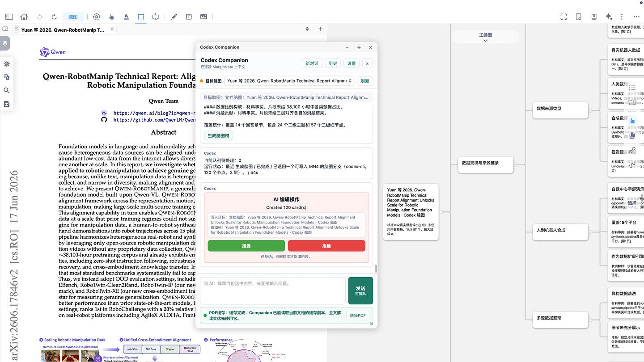Focus the 问 AI question input box
644x362 pixels.
272,290
